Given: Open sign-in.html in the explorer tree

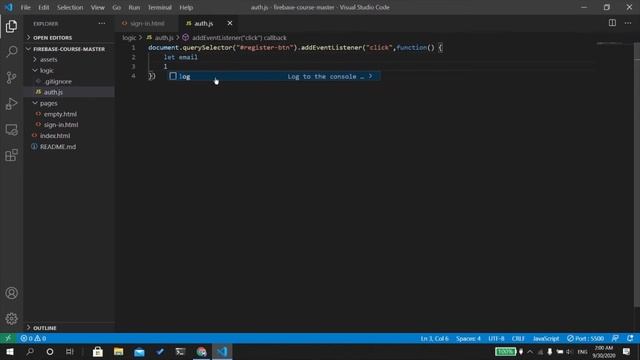Looking at the screenshot, I should coord(69,125).
